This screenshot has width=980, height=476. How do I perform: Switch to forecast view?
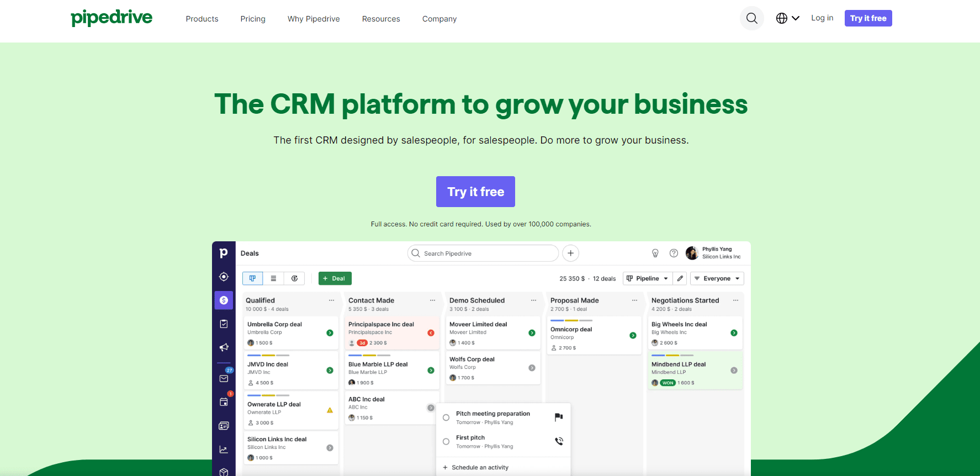click(294, 278)
